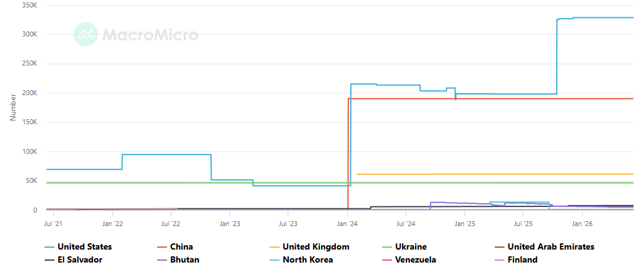This screenshot has height=278, width=644.
Task: Click the Number y-axis title
Action: [13, 107]
